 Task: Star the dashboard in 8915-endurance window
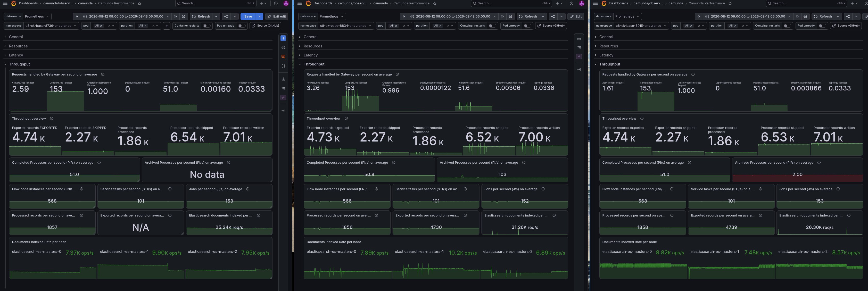[x=730, y=3]
